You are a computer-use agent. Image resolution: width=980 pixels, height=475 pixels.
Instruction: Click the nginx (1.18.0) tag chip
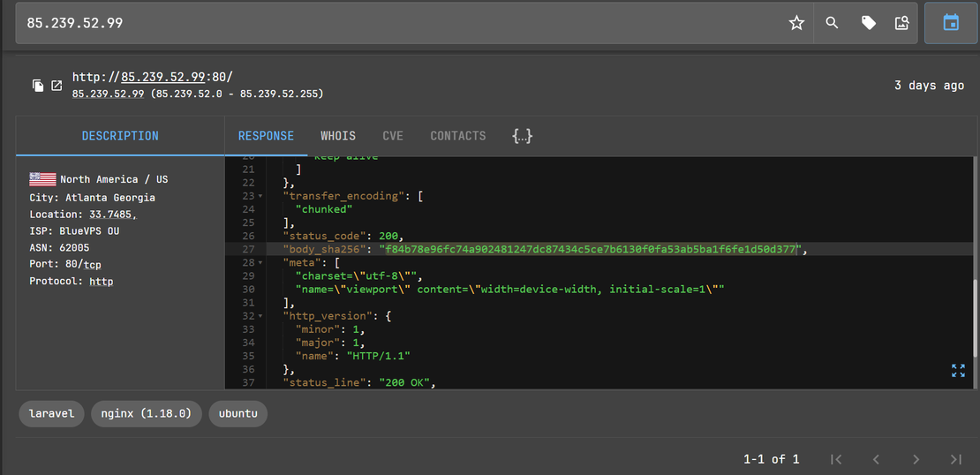tap(147, 413)
